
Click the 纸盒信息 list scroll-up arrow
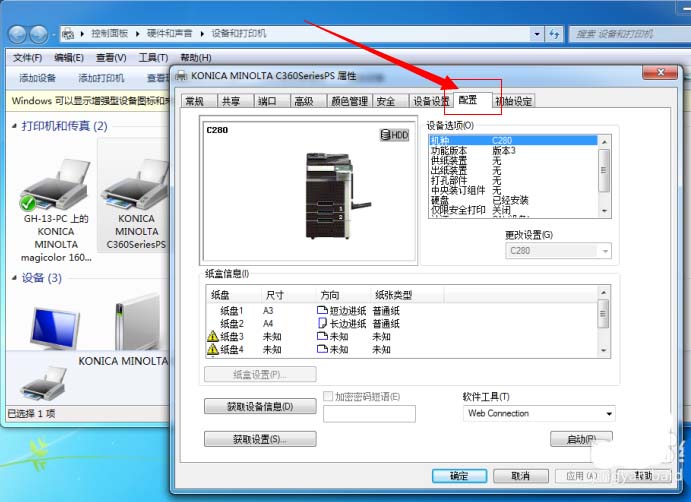pos(604,293)
